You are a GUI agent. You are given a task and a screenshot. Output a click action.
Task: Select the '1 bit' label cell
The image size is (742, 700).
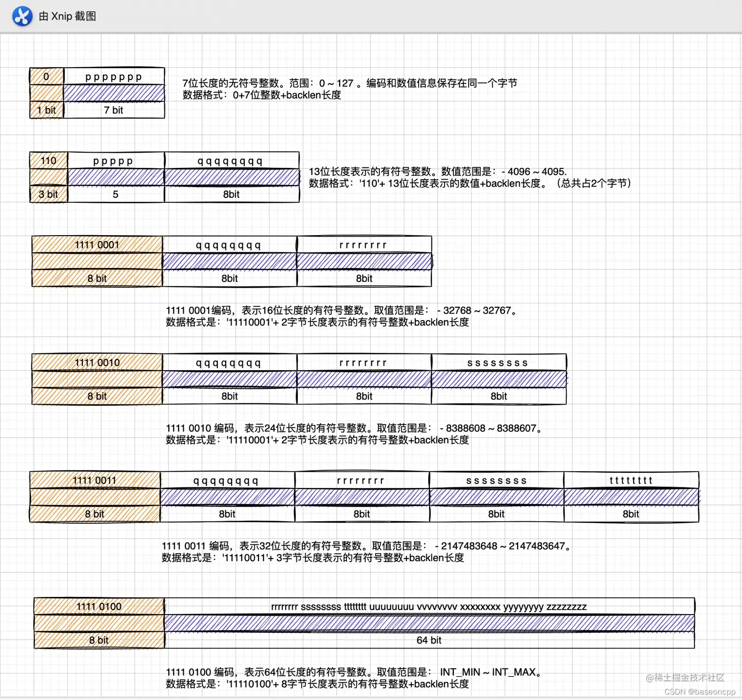click(x=47, y=110)
